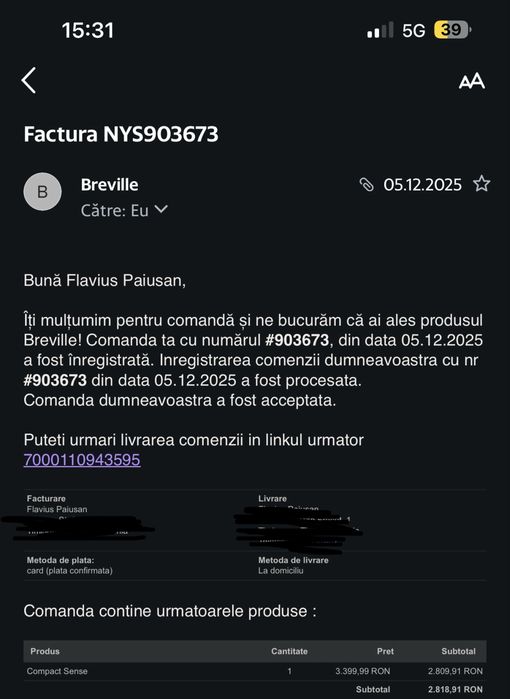
Task: Tap the status bar clock 15:31
Action: coord(88,30)
